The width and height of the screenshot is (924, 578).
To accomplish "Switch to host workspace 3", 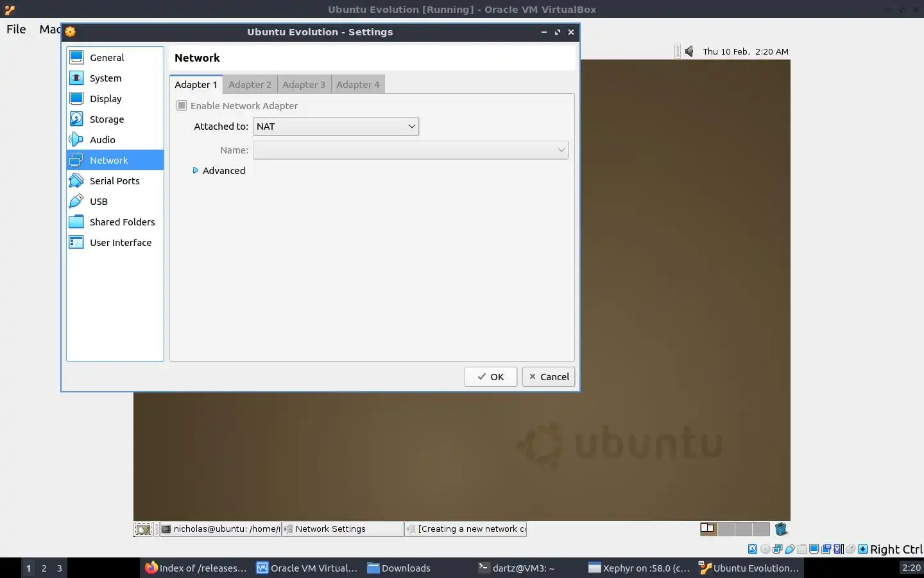I will coord(60,568).
